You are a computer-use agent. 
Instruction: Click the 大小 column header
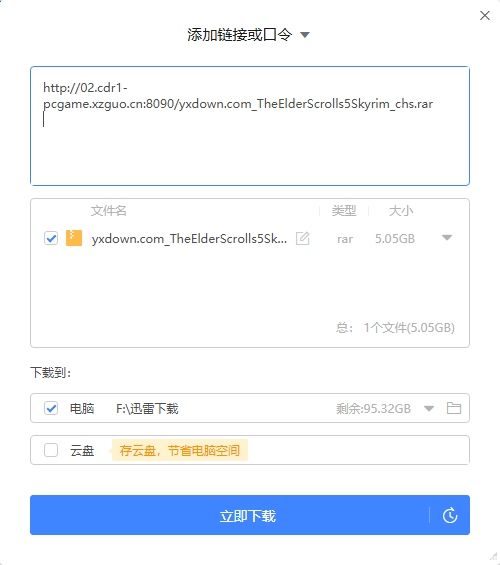pyautogui.click(x=401, y=211)
